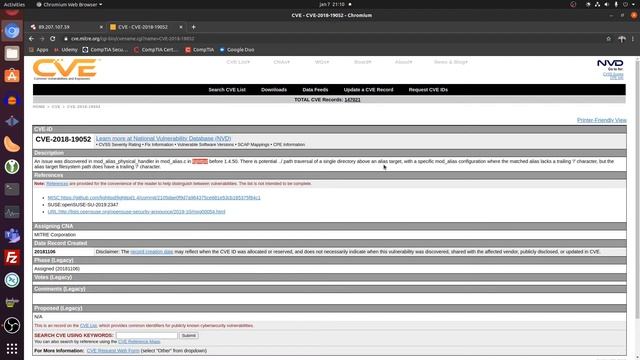Click the CVE List link in the footer note
The height and width of the screenshot is (360, 640).
point(89,326)
